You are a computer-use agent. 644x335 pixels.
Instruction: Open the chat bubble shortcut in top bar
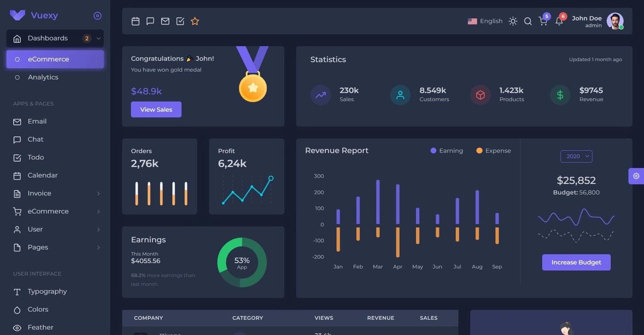click(150, 21)
